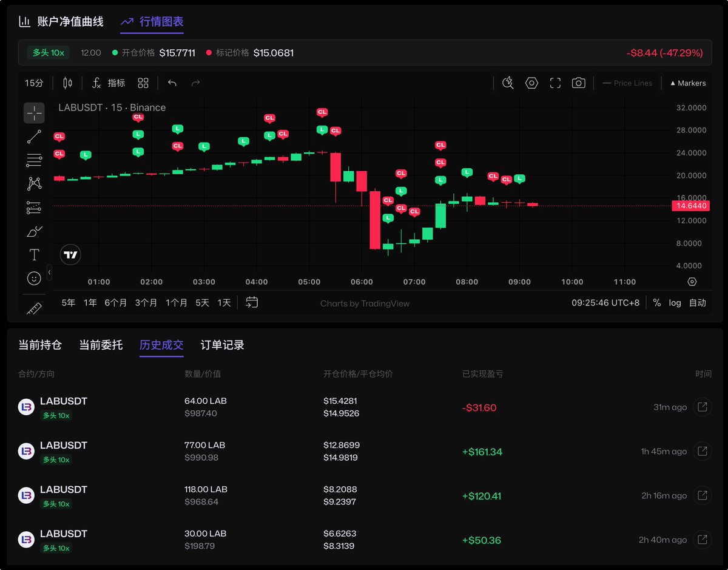Open the indicators menu
This screenshot has height=570, width=728.
(109, 83)
